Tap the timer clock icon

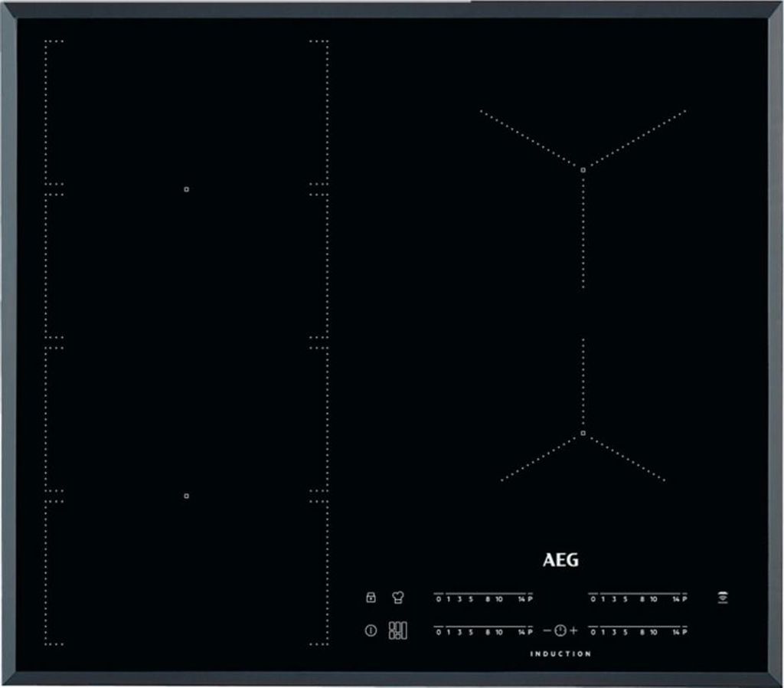[560, 631]
